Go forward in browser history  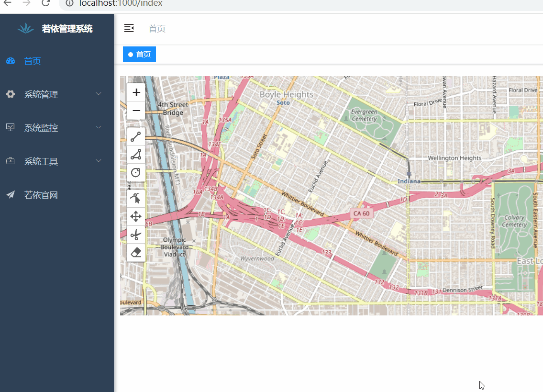pos(26,3)
